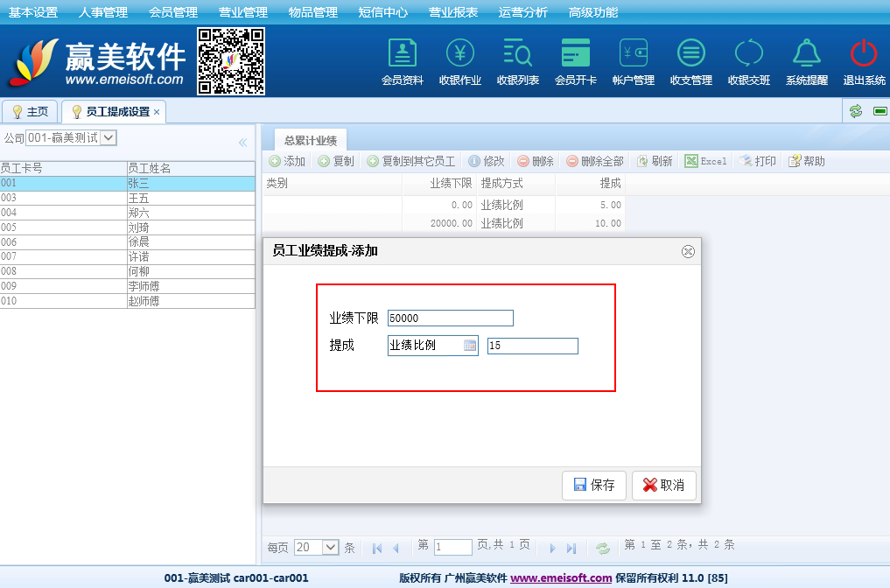Switch to the 主页 tab

[30, 112]
